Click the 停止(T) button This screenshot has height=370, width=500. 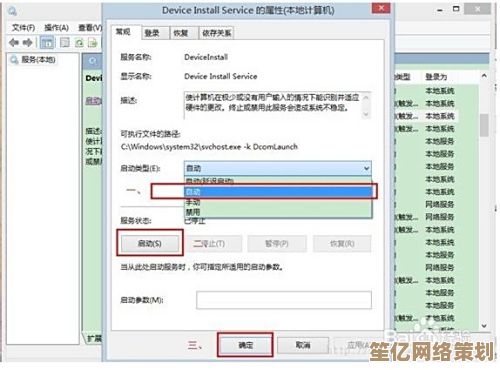click(214, 244)
